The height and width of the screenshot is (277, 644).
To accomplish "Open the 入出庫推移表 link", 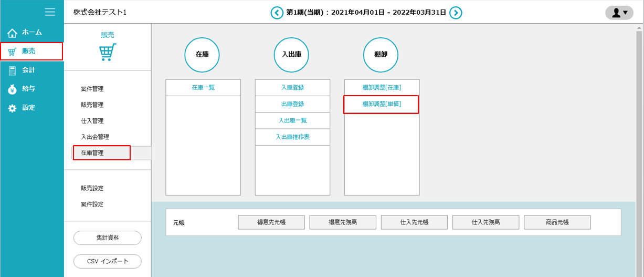I will [x=292, y=137].
